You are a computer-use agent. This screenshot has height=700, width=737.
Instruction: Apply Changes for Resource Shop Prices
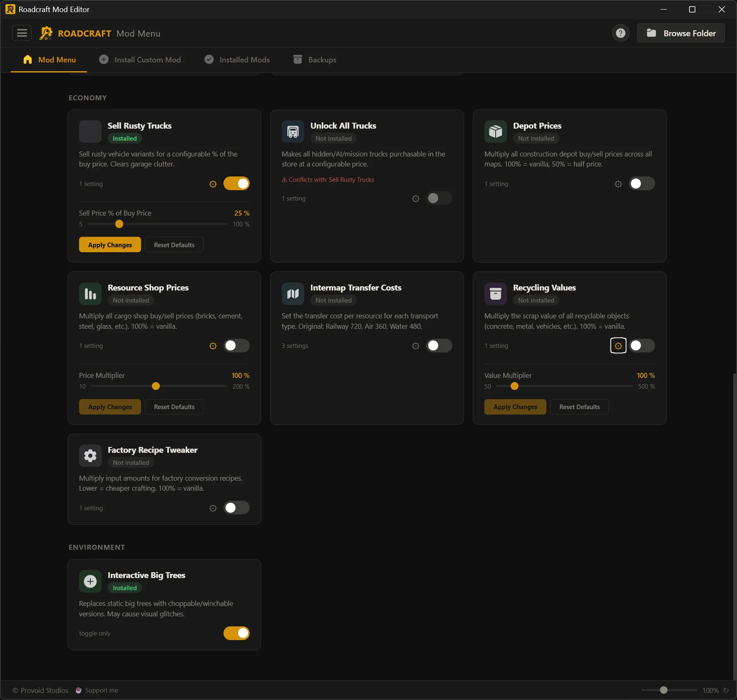coord(110,407)
